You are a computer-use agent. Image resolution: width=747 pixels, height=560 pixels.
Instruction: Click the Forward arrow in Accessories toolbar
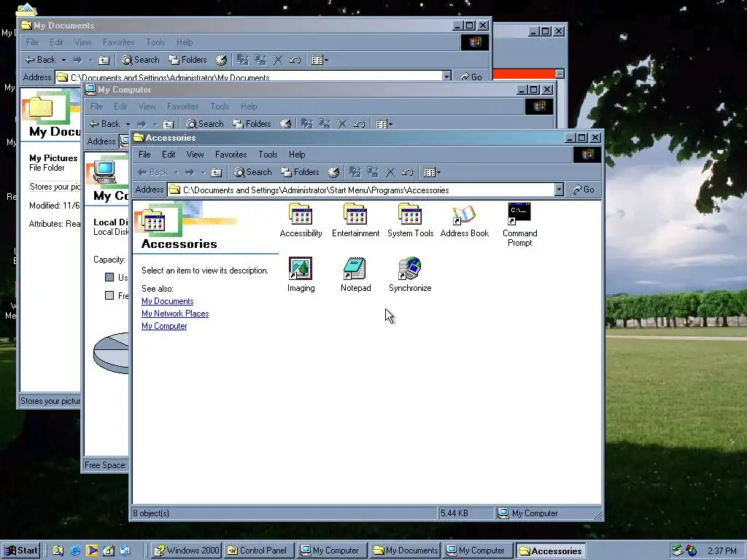coord(190,172)
